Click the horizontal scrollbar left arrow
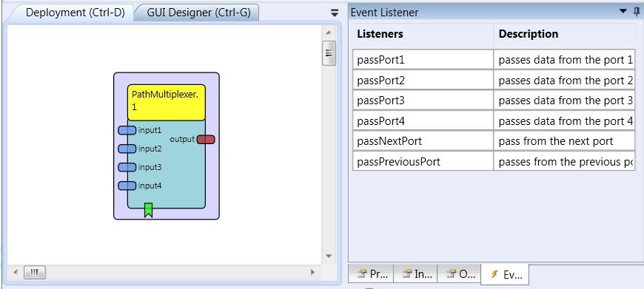Screen dimensions: 644x289 pos(16,272)
